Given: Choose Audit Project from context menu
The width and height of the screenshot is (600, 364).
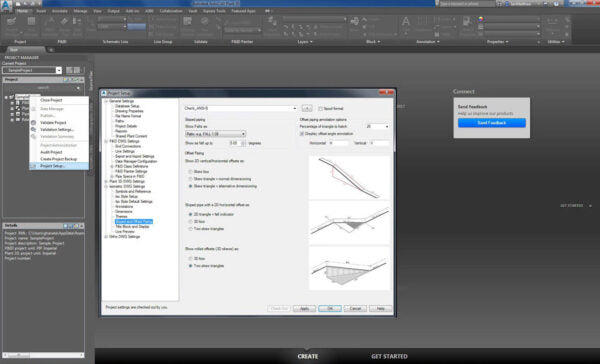Looking at the screenshot, I should click(51, 152).
